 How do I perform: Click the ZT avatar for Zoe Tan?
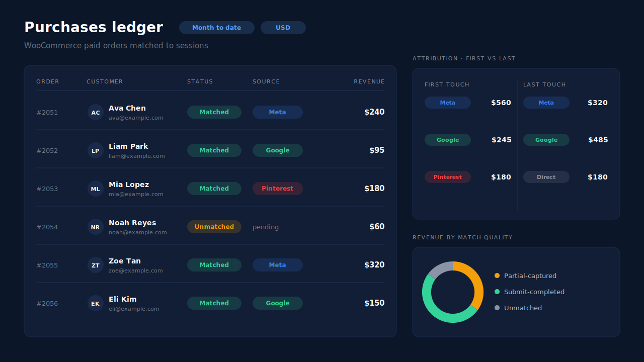(96, 265)
